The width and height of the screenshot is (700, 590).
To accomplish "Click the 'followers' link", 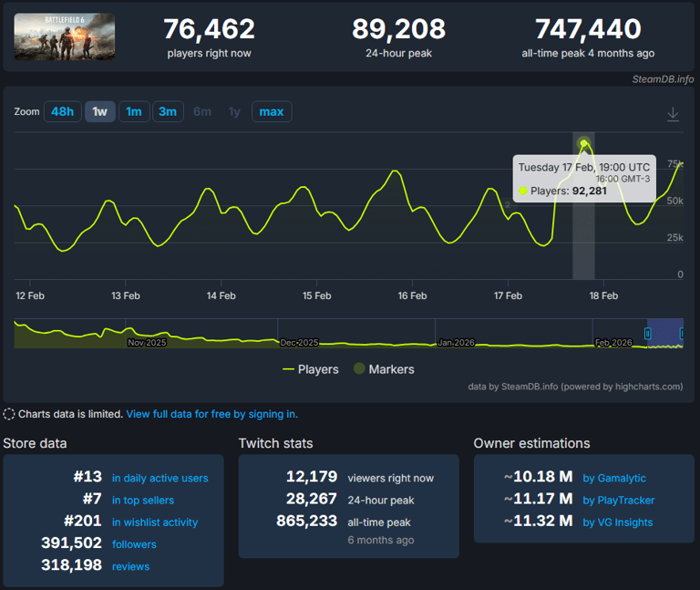I will pyautogui.click(x=134, y=544).
